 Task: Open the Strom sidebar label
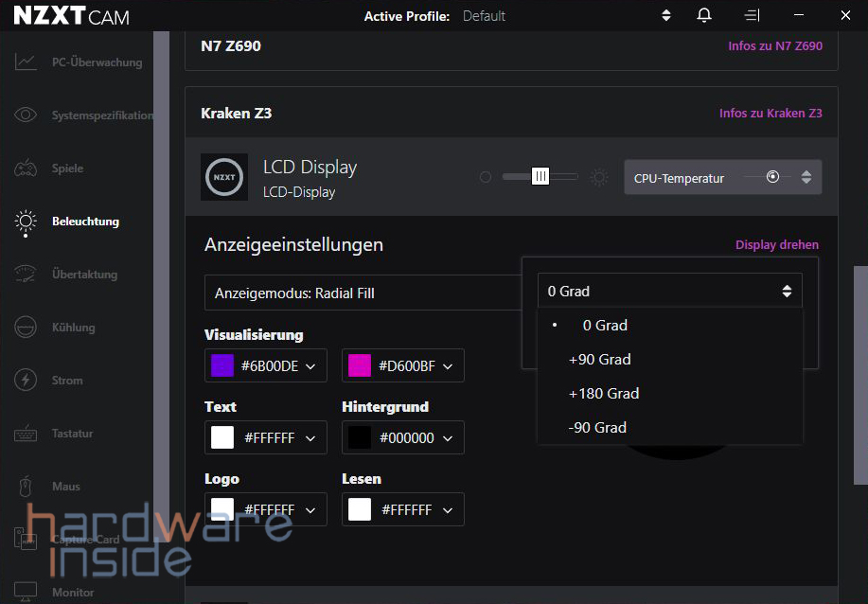coord(67,381)
